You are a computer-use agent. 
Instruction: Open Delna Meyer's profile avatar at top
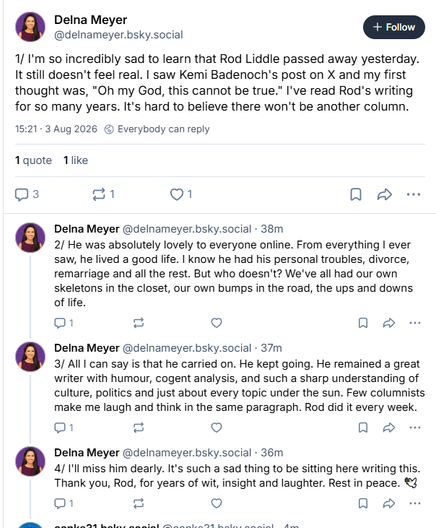coord(30,27)
